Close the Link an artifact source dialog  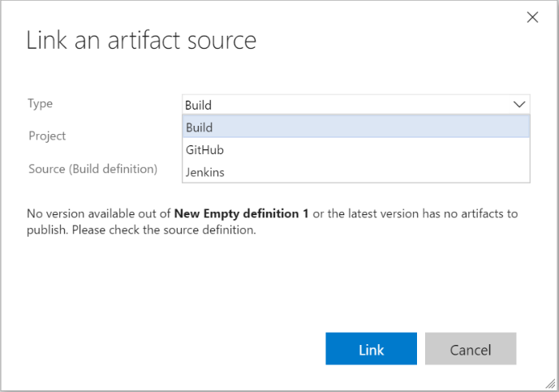(533, 18)
